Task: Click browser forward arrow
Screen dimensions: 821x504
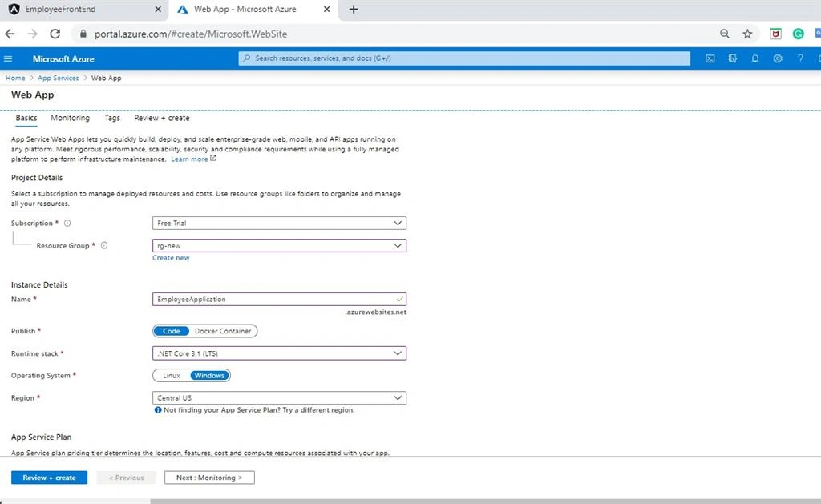Action: click(x=32, y=34)
